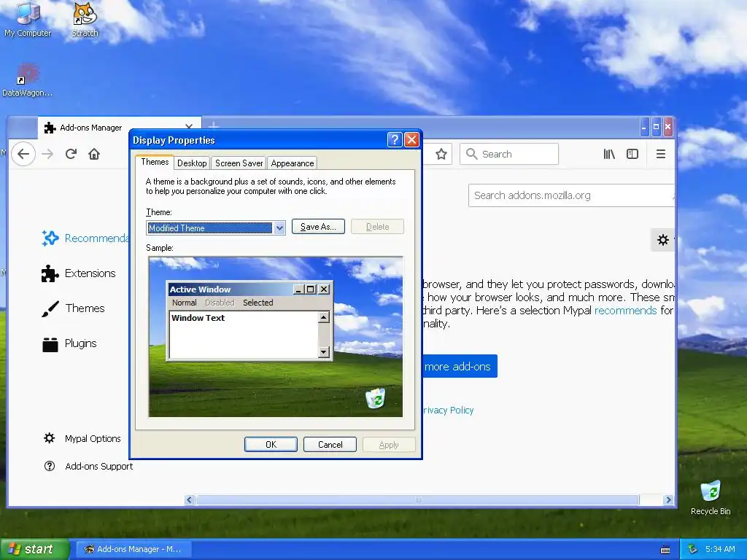The width and height of the screenshot is (747, 560).
Task: Click the browser forward arrow
Action: coord(47,154)
